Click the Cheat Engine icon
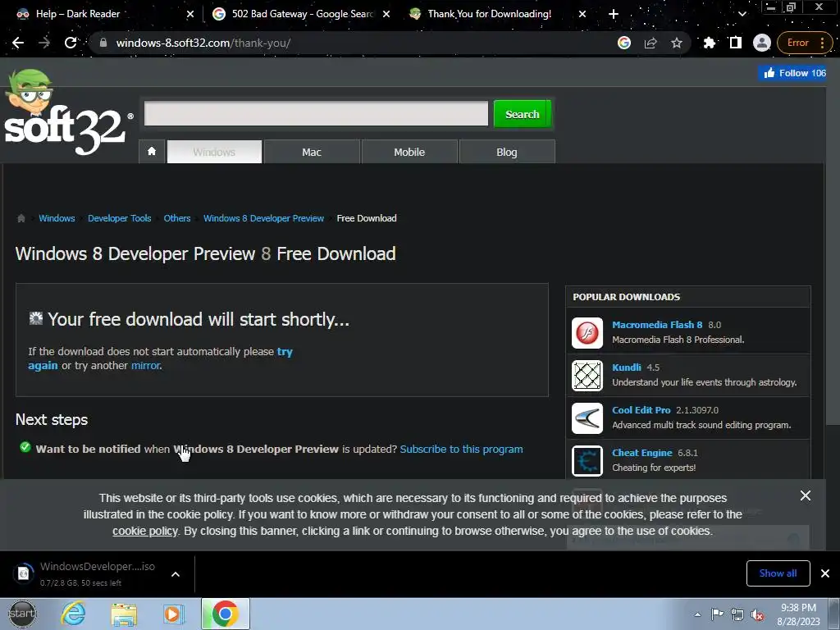840x630 pixels. pos(587,461)
